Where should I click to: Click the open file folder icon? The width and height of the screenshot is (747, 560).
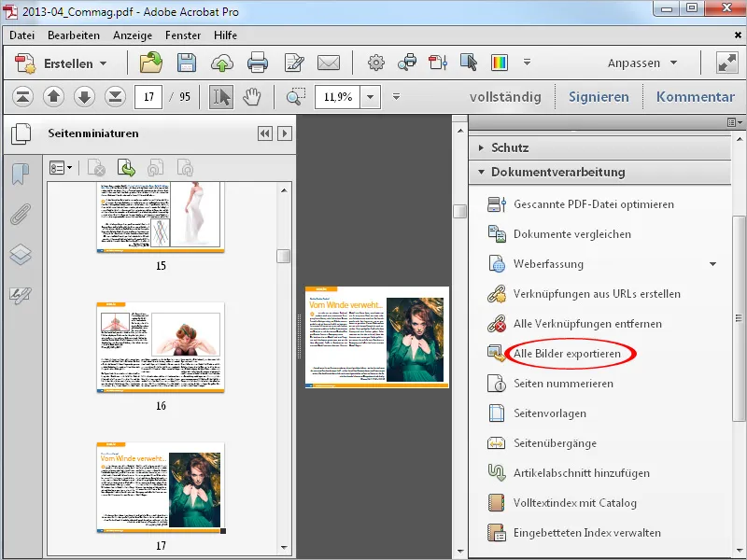(151, 63)
